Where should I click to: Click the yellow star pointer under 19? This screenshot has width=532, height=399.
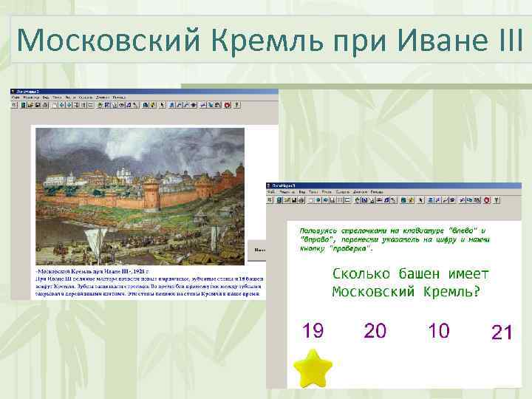(313, 369)
